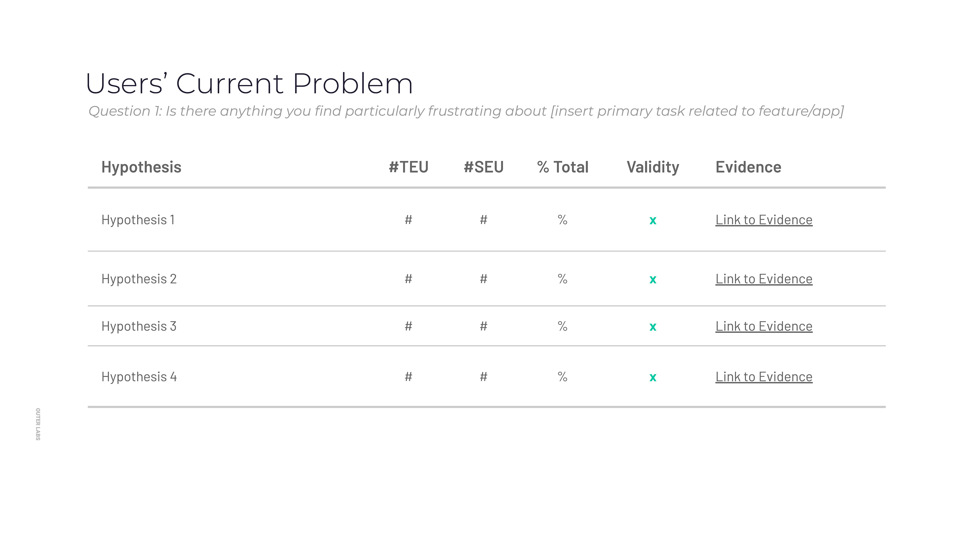
Task: Click Hypothesis 4's Link to Evidence
Action: point(764,377)
